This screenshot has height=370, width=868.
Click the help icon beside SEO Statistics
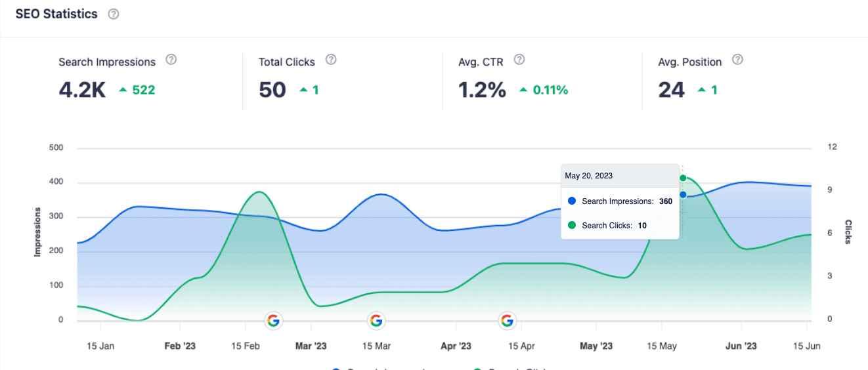click(114, 14)
